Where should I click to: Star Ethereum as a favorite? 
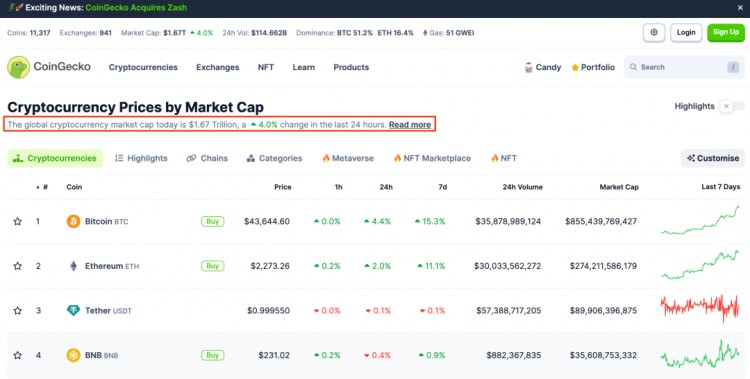pyautogui.click(x=18, y=266)
